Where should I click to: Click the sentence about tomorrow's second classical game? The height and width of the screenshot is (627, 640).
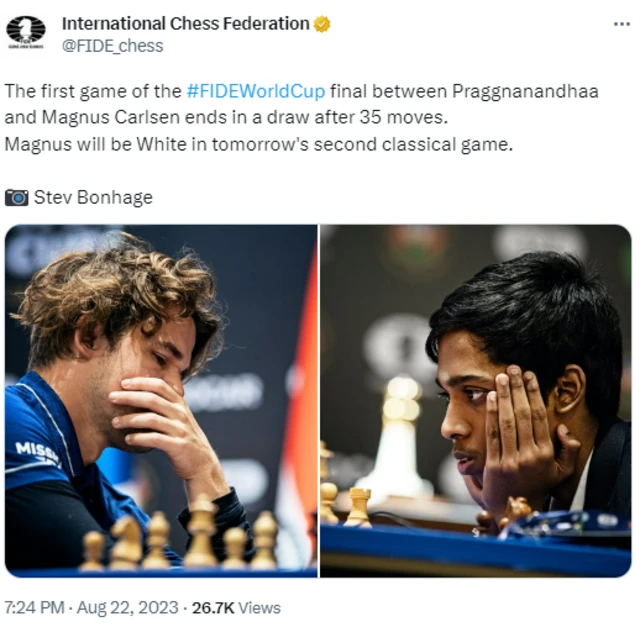click(x=258, y=145)
